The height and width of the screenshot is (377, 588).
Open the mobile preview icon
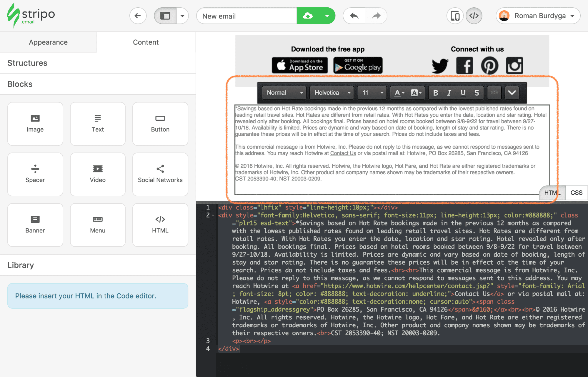pyautogui.click(x=454, y=16)
